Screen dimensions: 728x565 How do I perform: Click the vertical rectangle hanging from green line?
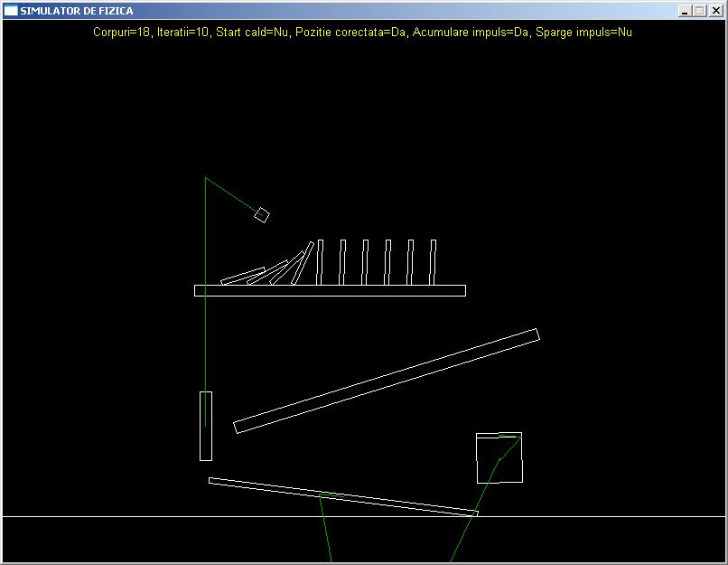[206, 426]
